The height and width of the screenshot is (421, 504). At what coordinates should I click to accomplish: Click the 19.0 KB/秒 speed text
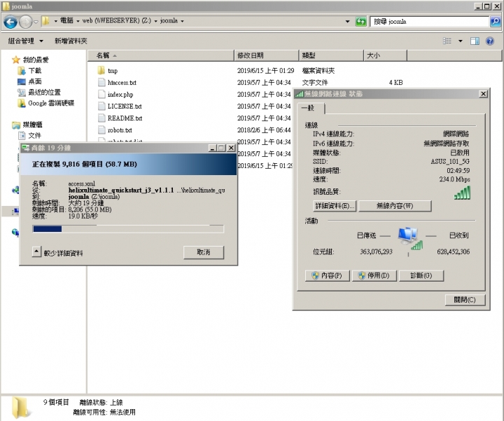(x=83, y=216)
